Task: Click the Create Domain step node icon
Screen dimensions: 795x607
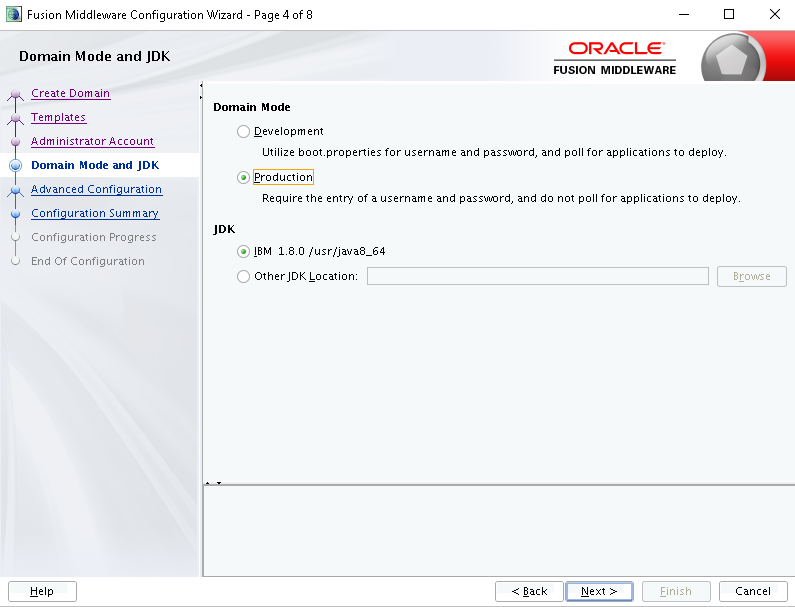Action: tap(16, 95)
